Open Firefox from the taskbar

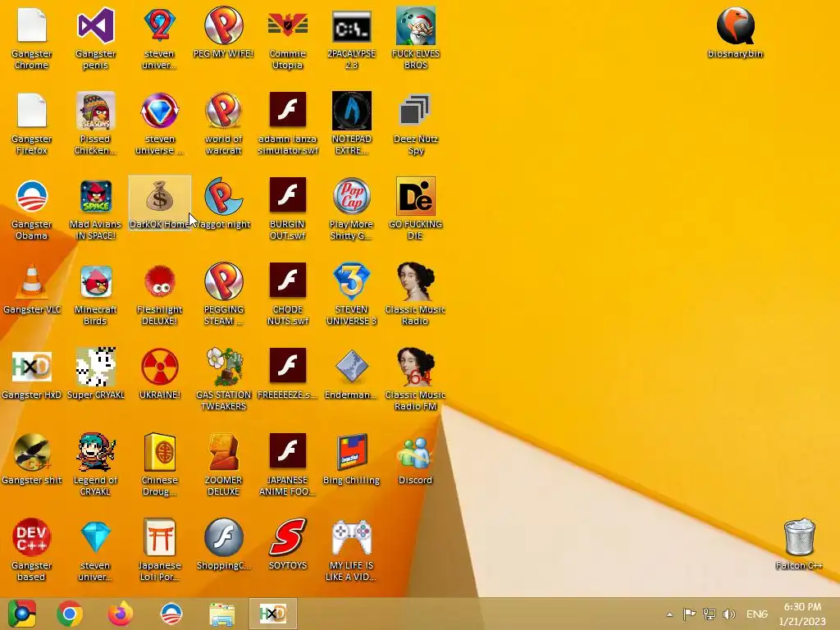[121, 614]
